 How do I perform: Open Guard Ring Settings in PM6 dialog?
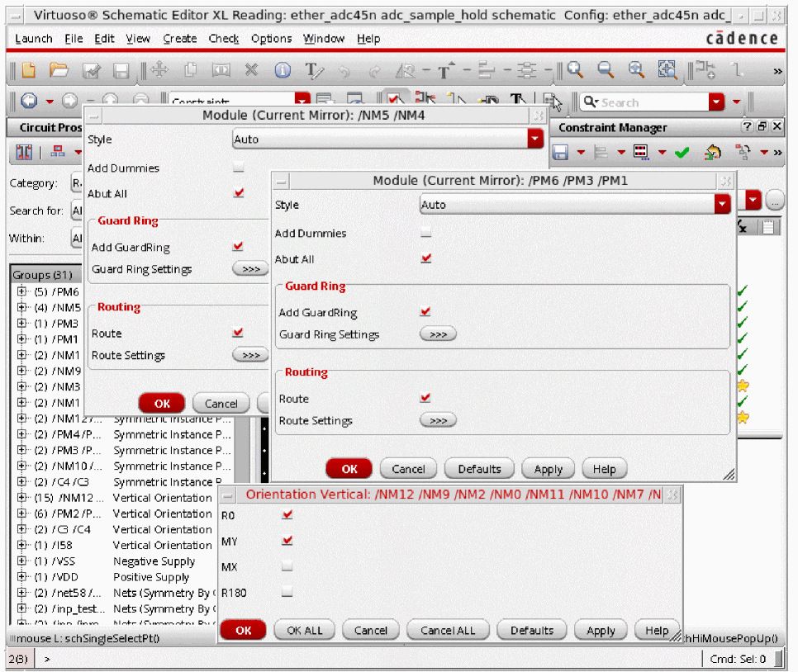pyautogui.click(x=438, y=334)
